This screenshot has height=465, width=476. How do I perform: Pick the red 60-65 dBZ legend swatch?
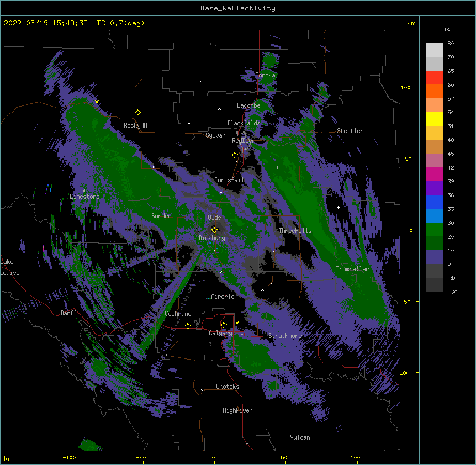point(434,77)
